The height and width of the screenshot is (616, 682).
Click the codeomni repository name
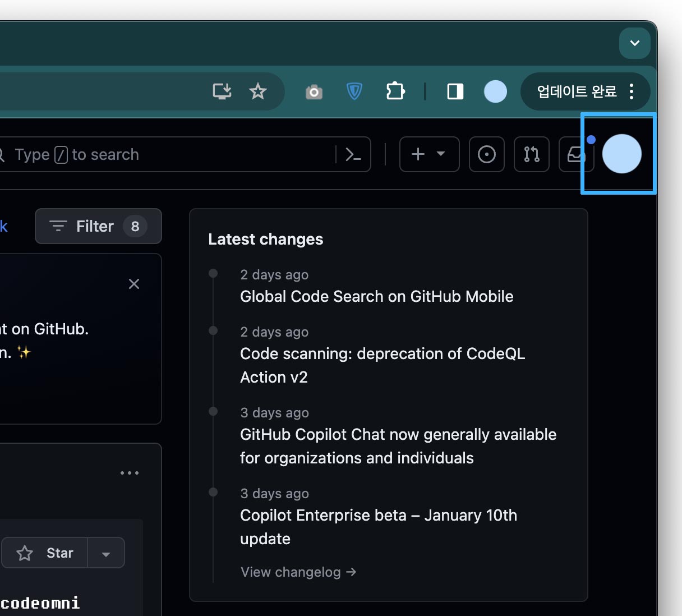click(x=40, y=603)
